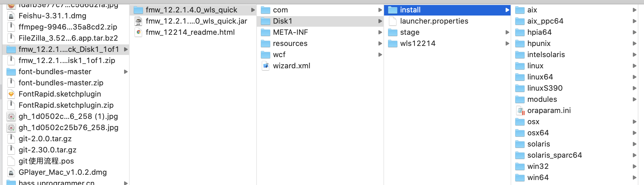Screen dimensions: 644x185
Task: Click the blue folder icon beside font-bundles-master
Action: coord(11,72)
